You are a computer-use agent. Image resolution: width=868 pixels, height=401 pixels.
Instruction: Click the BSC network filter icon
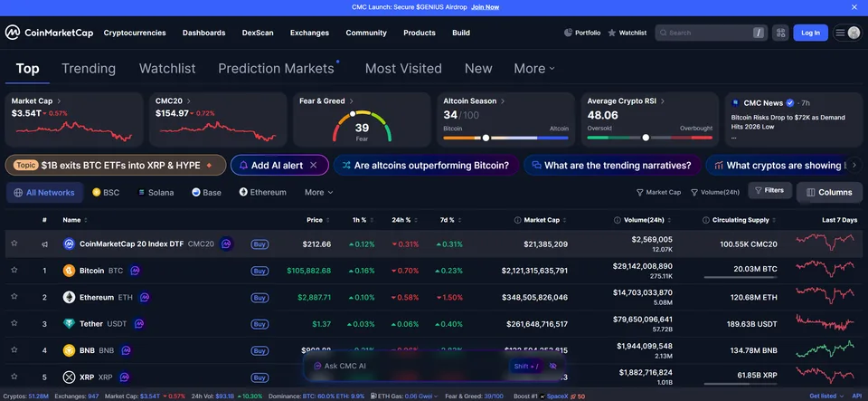97,192
